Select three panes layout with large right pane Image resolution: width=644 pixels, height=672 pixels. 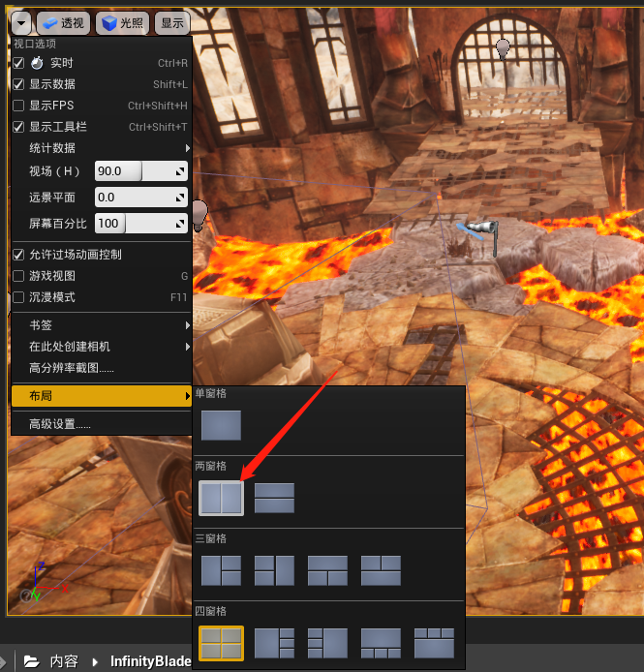pos(274,570)
